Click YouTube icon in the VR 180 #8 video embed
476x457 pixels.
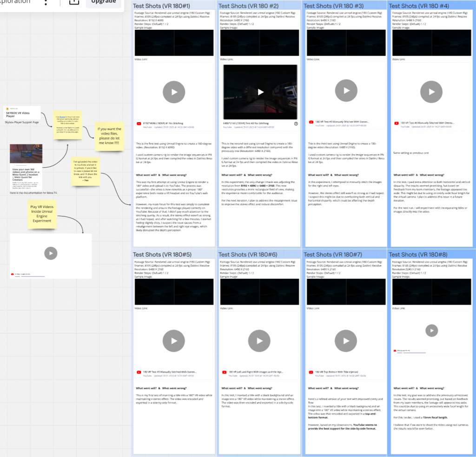coord(395,351)
